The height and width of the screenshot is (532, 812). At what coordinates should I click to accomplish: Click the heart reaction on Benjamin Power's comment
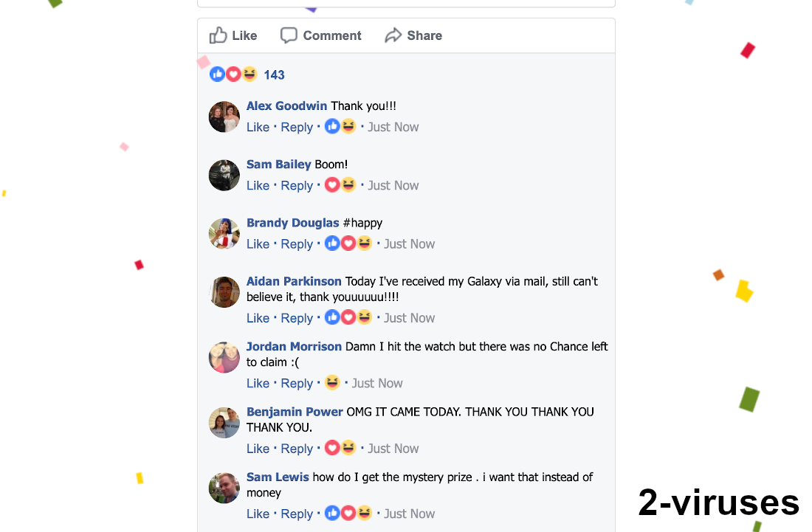coord(332,447)
